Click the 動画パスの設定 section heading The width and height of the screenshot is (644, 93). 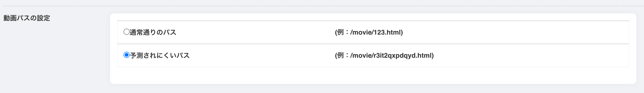coord(27,18)
